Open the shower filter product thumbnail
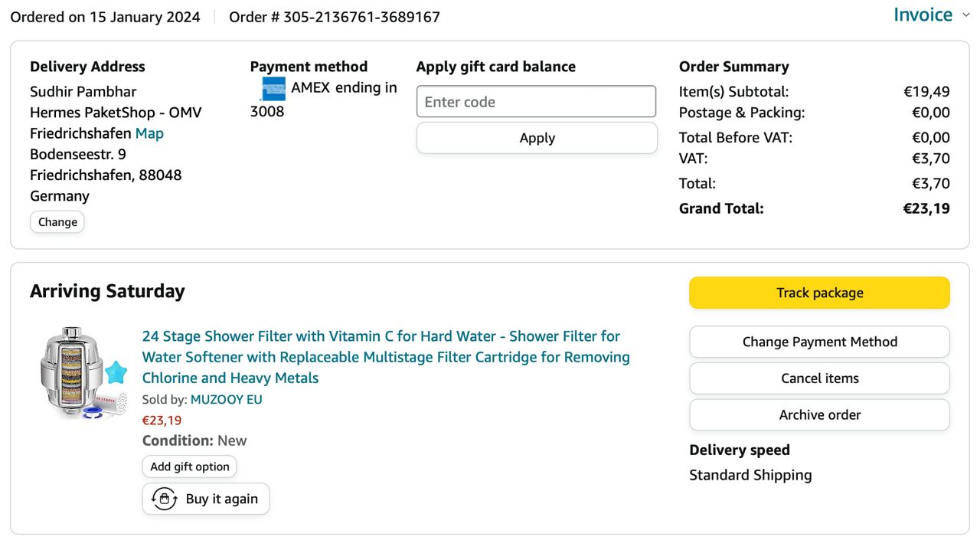This screenshot has width=980, height=550. point(83,373)
